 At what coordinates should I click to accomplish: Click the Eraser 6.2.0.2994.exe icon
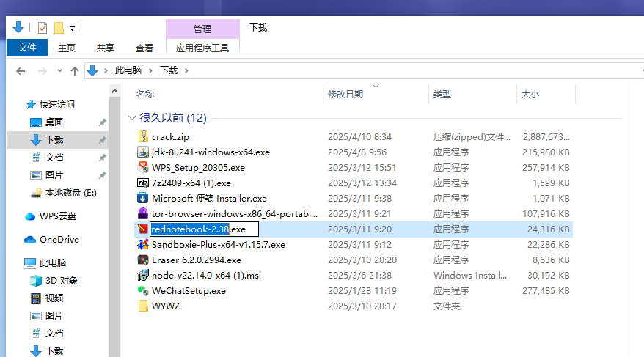pyautogui.click(x=143, y=260)
